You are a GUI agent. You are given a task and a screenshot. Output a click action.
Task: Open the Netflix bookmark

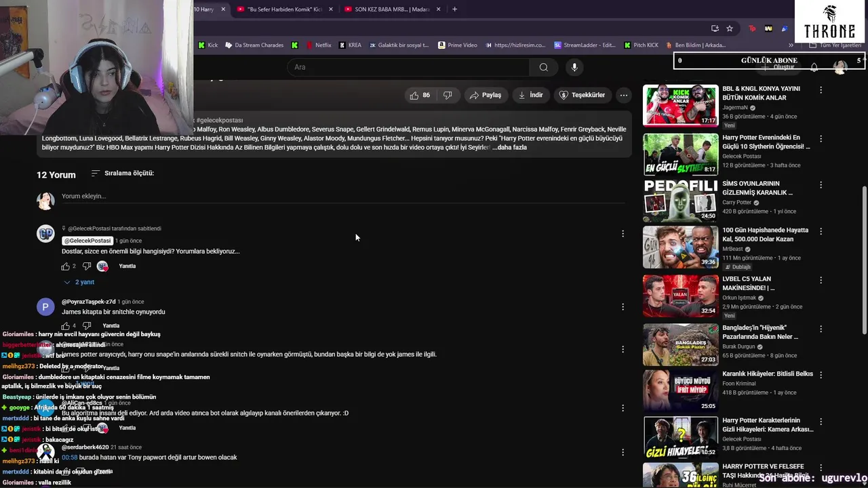click(318, 45)
